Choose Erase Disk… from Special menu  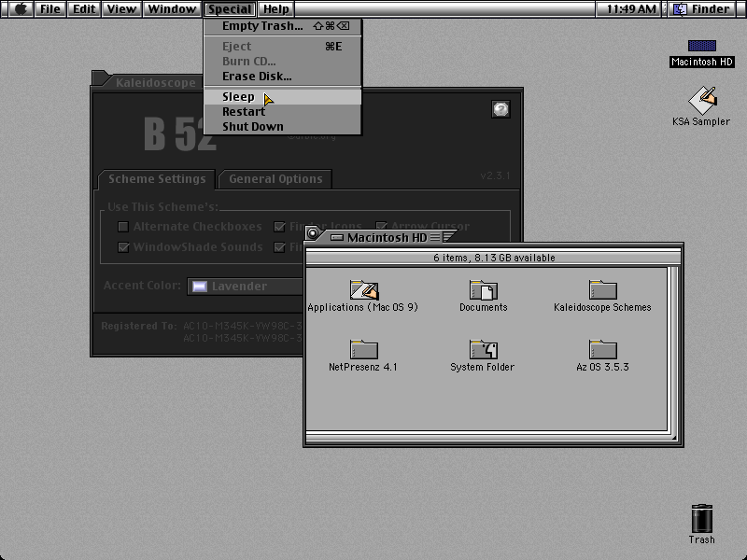click(283, 77)
